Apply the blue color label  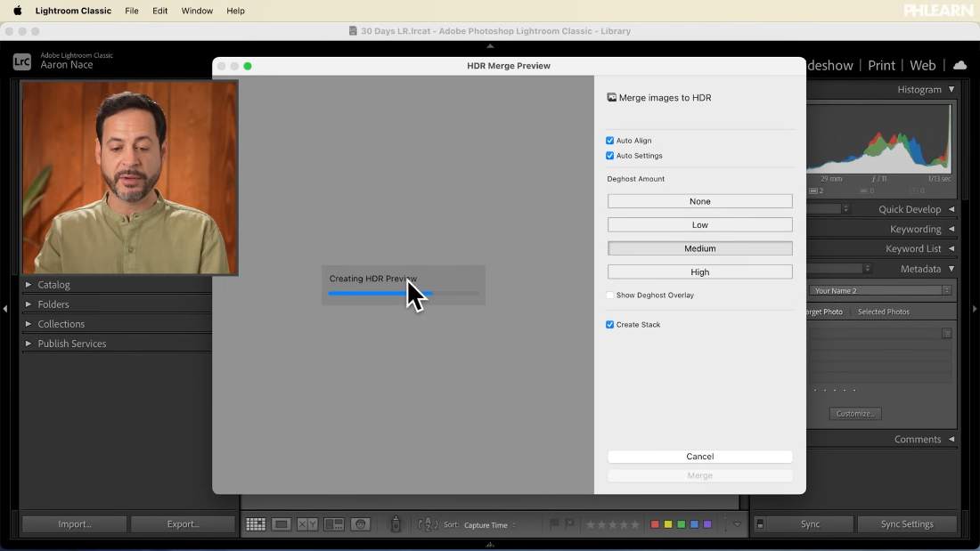(694, 524)
